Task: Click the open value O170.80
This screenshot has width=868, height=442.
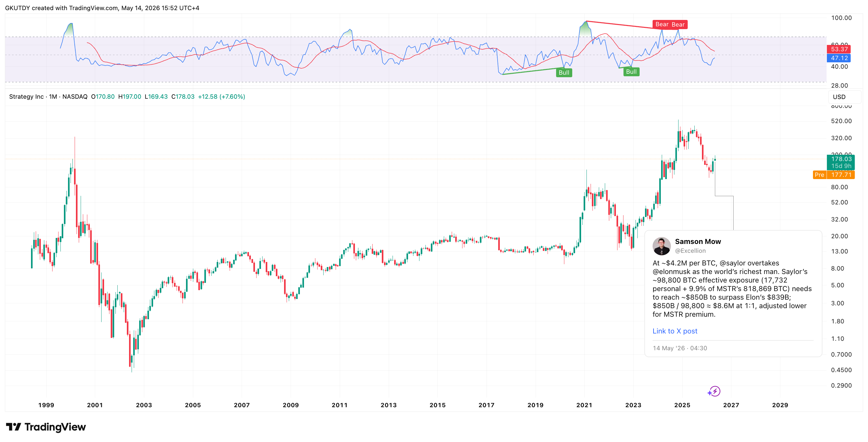Action: click(x=103, y=96)
